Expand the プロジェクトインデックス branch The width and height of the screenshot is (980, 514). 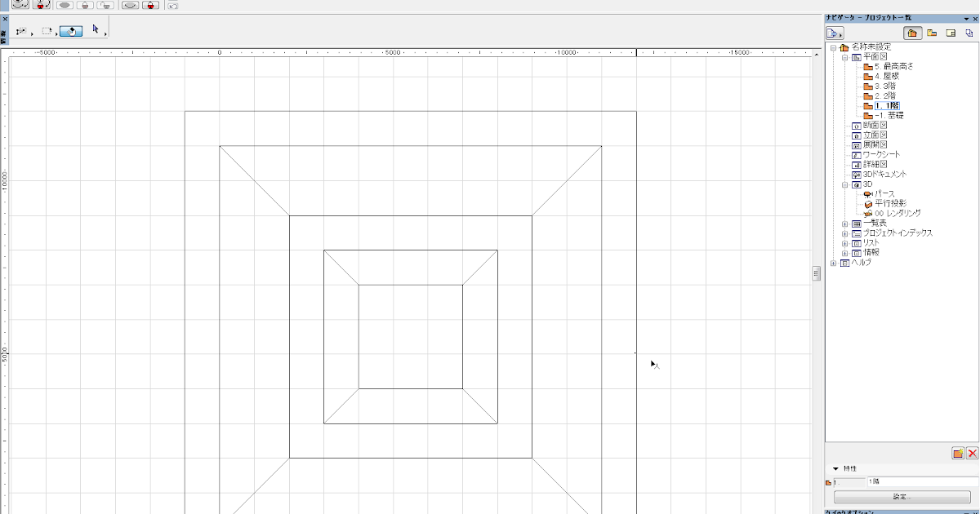click(845, 233)
